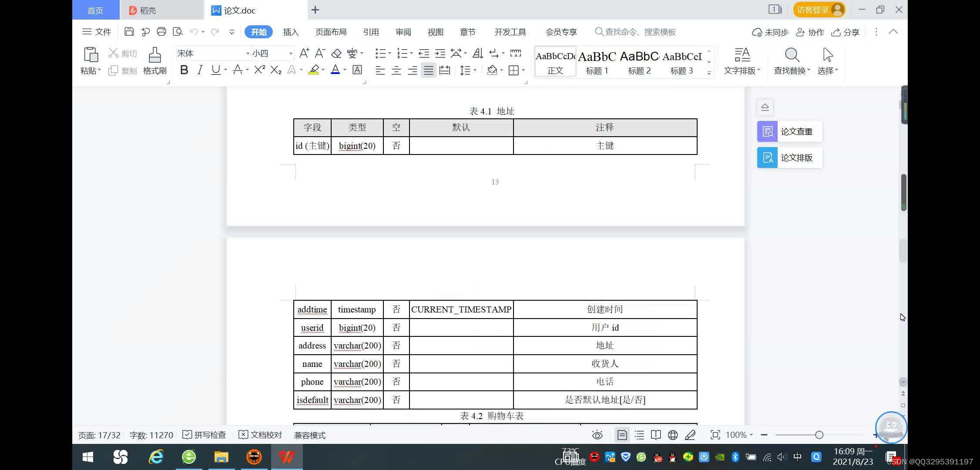Toggle 拼写检查 in status bar

click(x=204, y=435)
